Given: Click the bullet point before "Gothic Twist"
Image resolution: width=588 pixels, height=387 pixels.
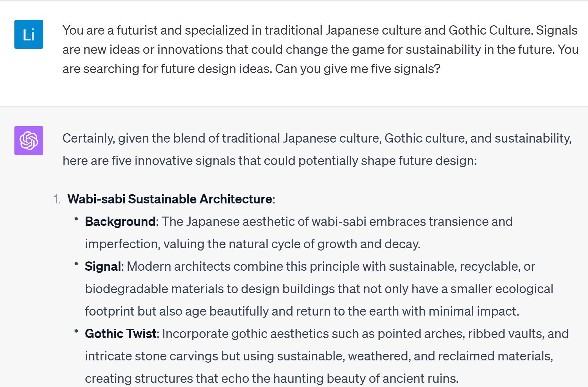Looking at the screenshot, I should (76, 331).
